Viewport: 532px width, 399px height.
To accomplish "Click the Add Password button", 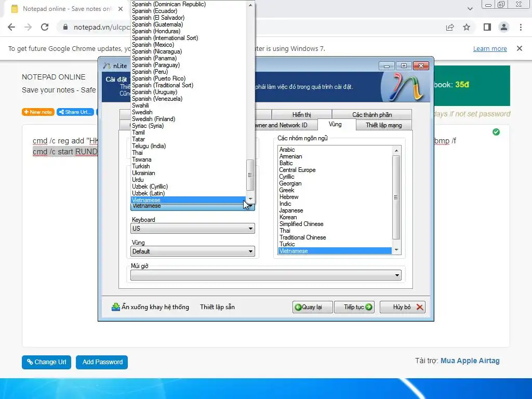I will [102, 362].
